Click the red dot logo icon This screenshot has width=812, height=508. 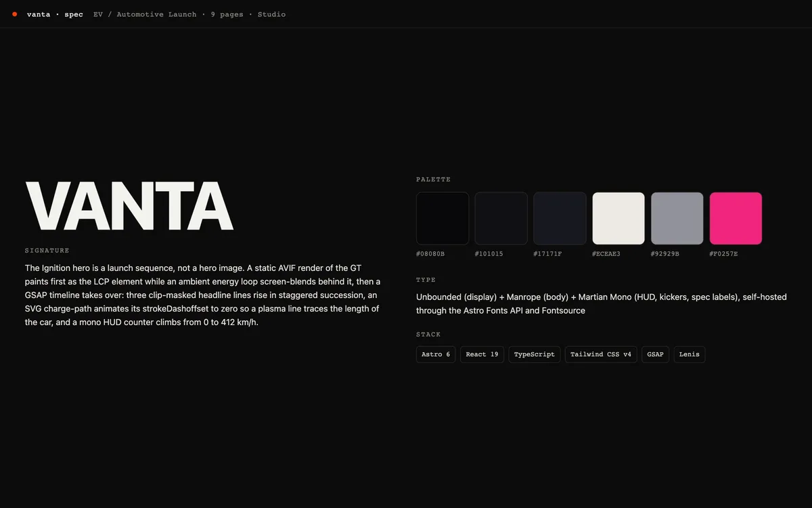15,14
